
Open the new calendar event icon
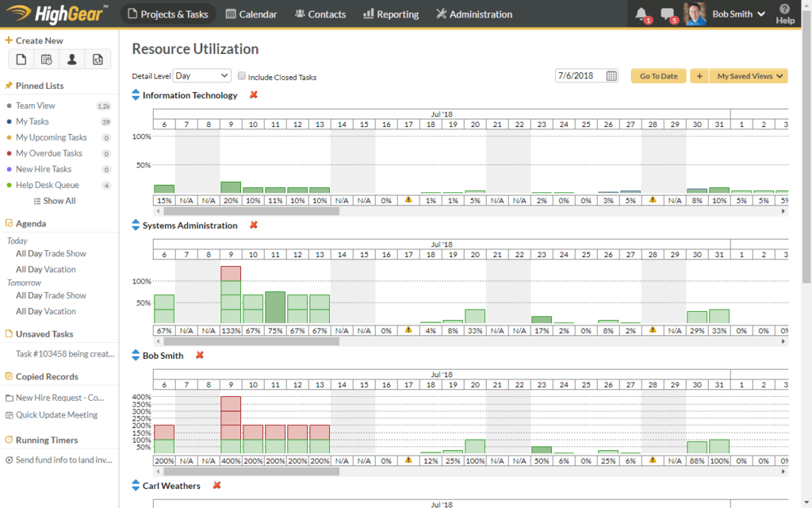(x=46, y=59)
